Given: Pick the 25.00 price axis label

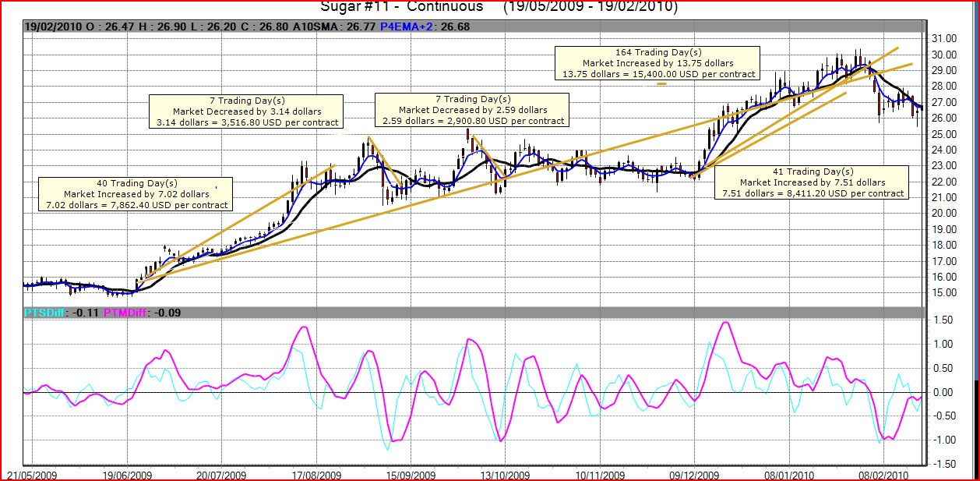Looking at the screenshot, I should coord(944,134).
